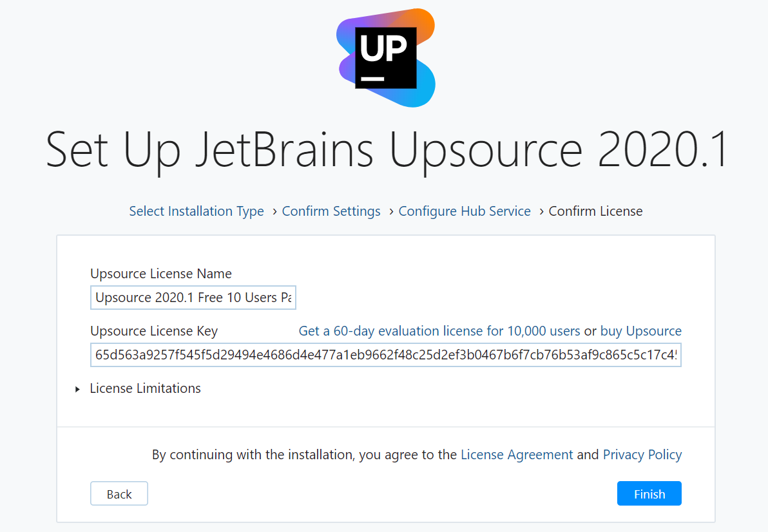Image resolution: width=768 pixels, height=532 pixels.
Task: Click the Set Up JetBrains Upsource heading
Action: click(387, 149)
